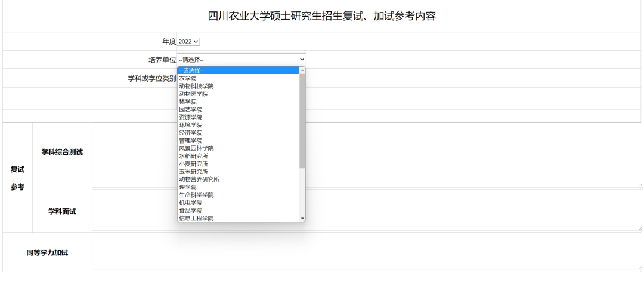Choose 林学院 from the dropdown
Screen dimensions: 644x293
188,101
